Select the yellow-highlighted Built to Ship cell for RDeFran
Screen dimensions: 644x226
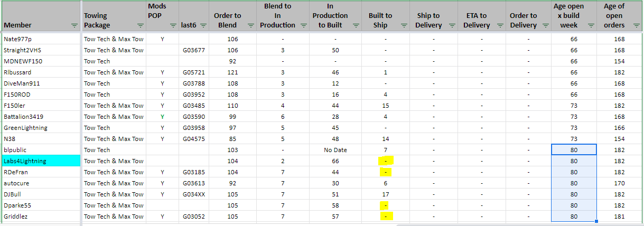[x=386, y=172]
